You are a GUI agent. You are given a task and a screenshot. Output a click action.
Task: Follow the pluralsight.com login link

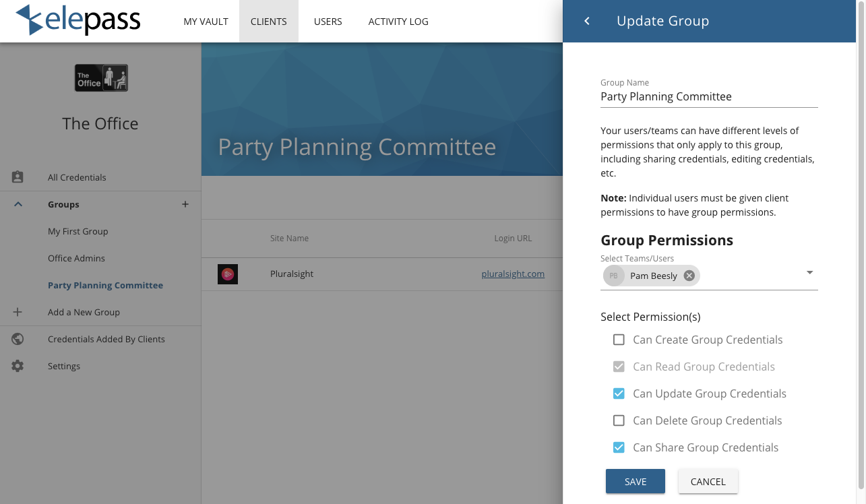513,274
